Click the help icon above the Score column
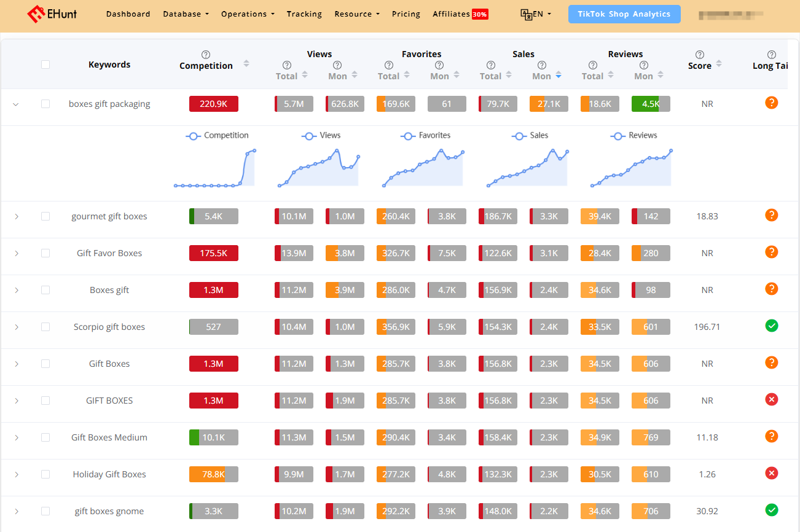The height and width of the screenshot is (532, 800). (x=699, y=54)
